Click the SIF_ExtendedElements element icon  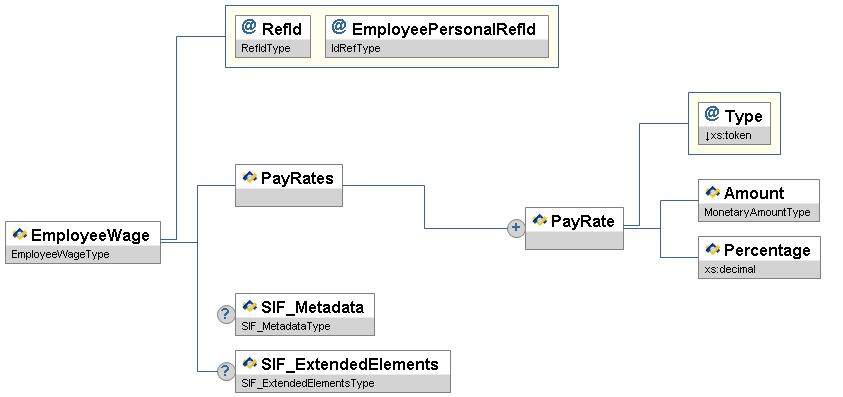coord(250,363)
